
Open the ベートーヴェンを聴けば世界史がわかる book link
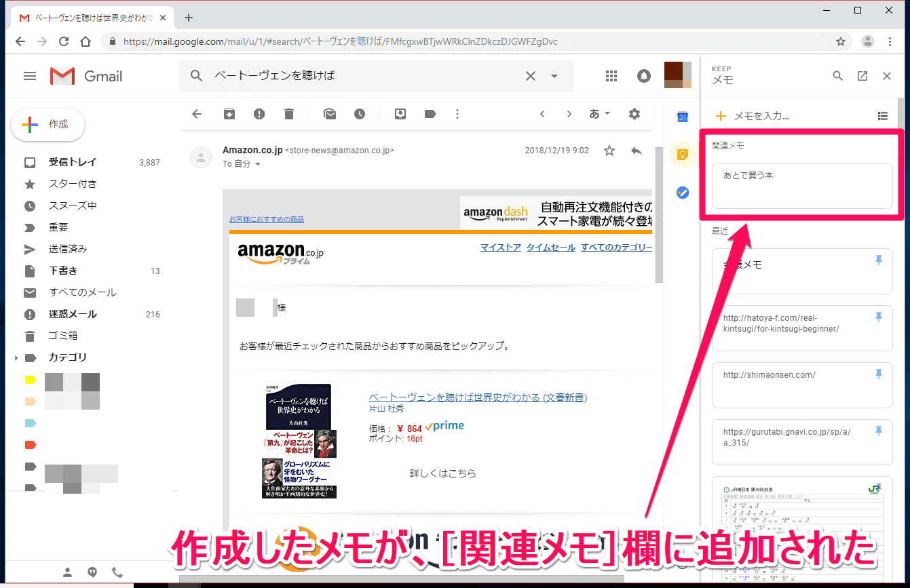478,397
